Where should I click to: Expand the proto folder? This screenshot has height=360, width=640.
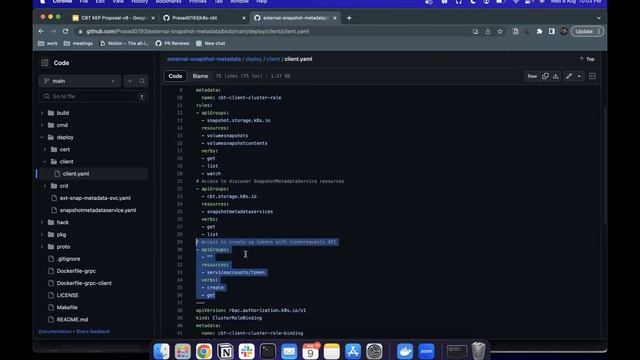pos(42,247)
